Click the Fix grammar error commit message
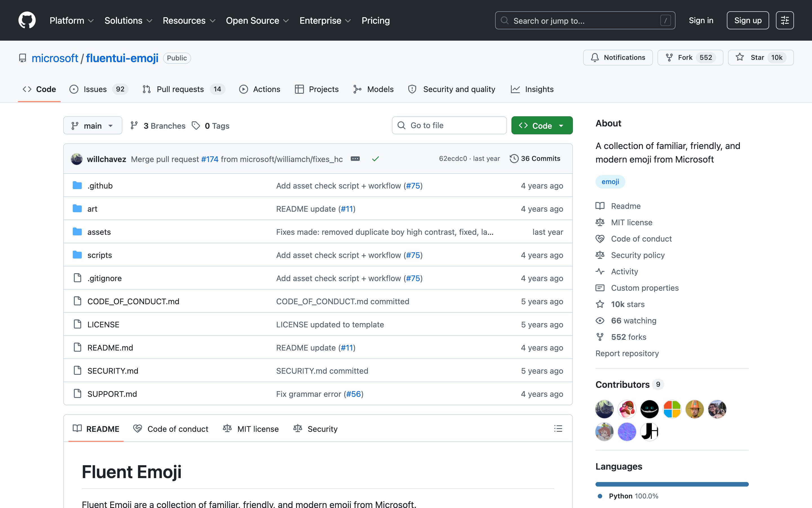This screenshot has height=508, width=812. (x=320, y=394)
